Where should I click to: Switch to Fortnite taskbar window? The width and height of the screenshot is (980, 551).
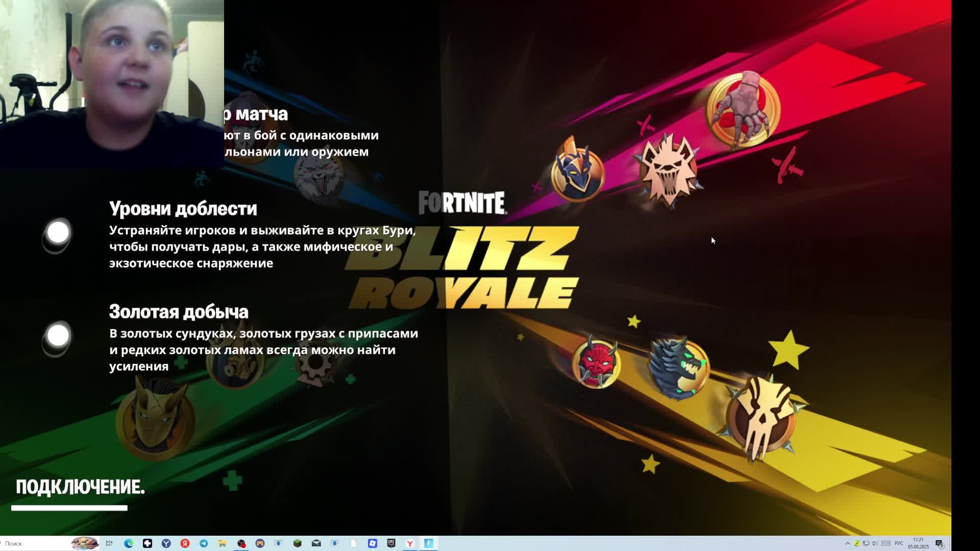coord(429,543)
